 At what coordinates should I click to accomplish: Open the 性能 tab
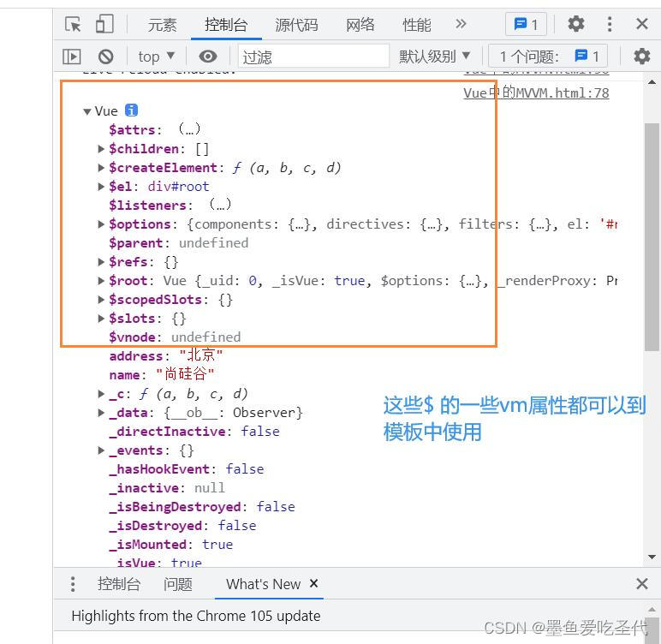pyautogui.click(x=416, y=25)
